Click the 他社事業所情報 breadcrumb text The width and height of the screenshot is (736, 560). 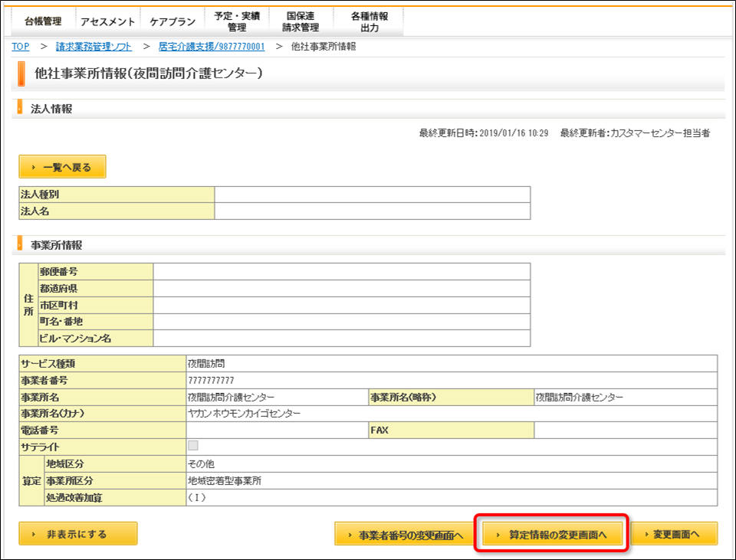point(324,47)
